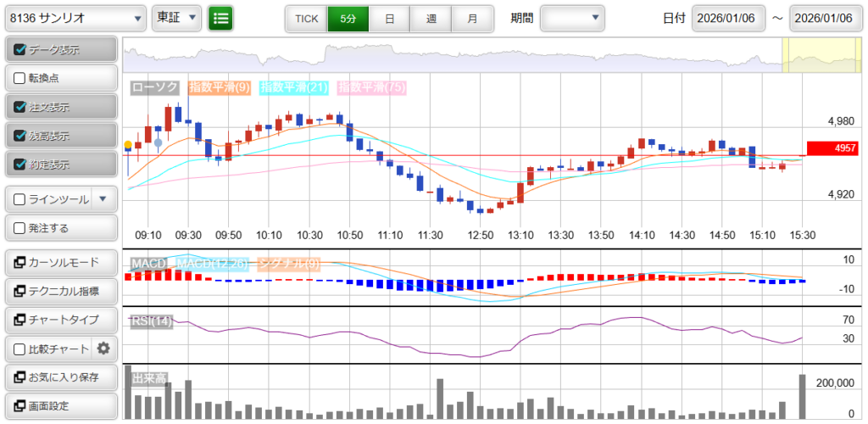Screen dimensions: 868x424
Task: Switch to the TICK chart tab
Action: pyautogui.click(x=306, y=18)
